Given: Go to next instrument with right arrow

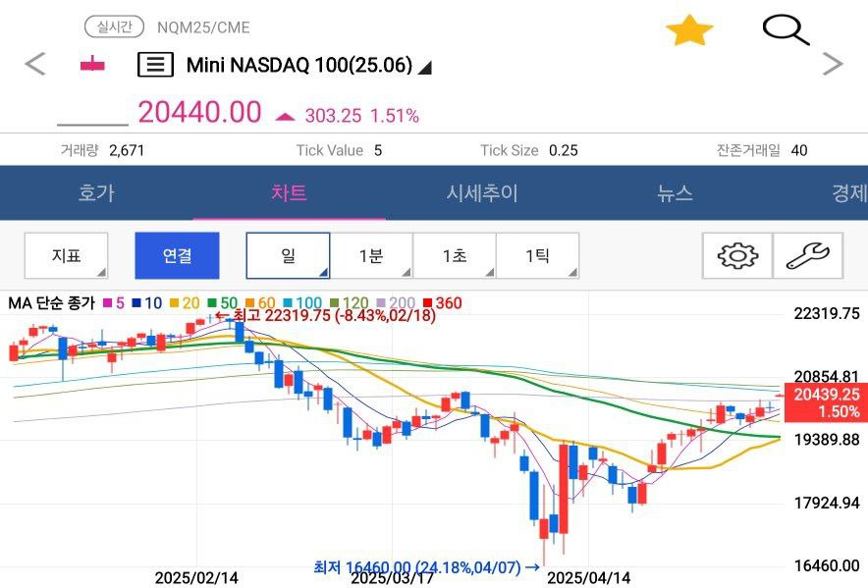Looking at the screenshot, I should (832, 64).
